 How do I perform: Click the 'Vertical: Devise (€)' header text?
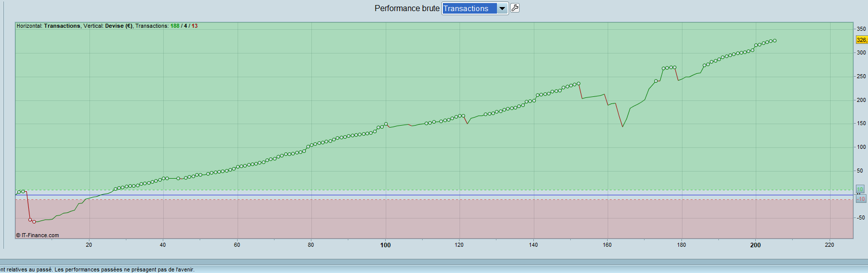coord(108,26)
